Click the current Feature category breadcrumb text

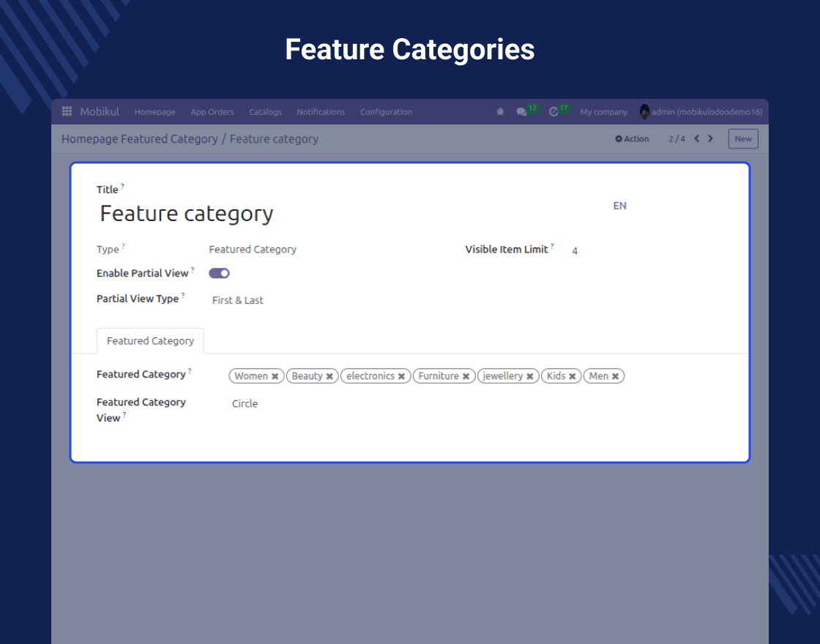pyautogui.click(x=274, y=139)
